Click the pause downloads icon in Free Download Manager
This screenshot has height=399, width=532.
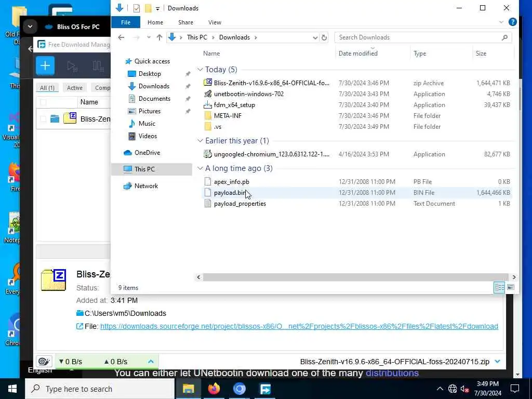[x=98, y=66]
